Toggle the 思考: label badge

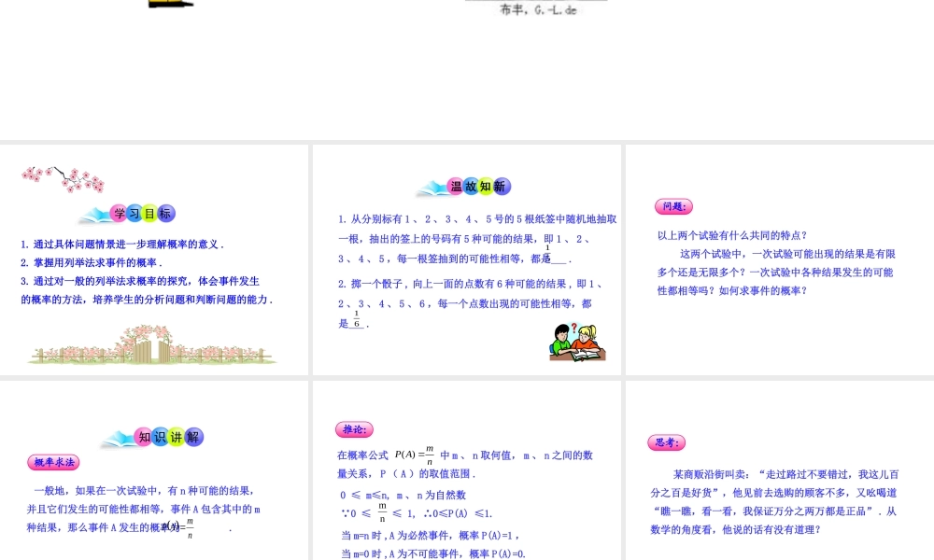(x=666, y=441)
